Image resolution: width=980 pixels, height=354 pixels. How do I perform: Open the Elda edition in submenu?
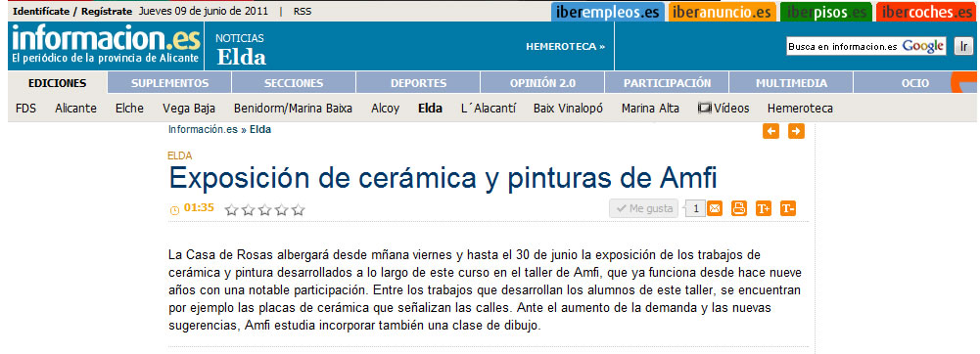click(430, 108)
